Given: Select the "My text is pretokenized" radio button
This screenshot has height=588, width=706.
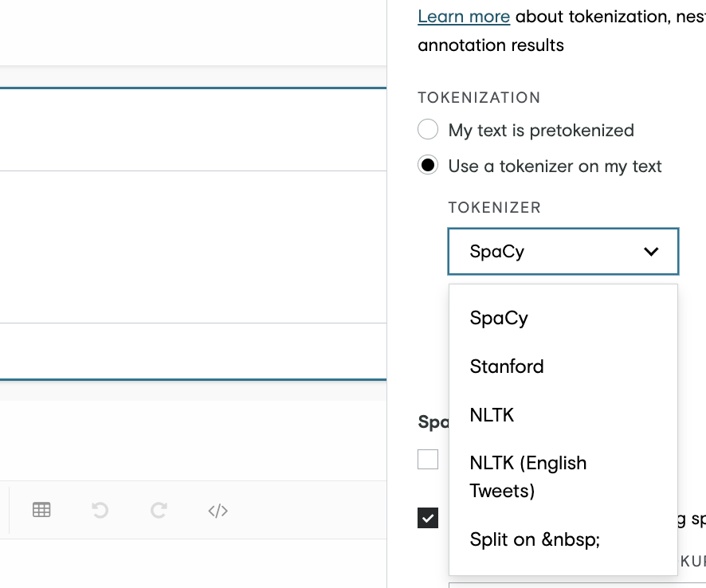Looking at the screenshot, I should coord(428,129).
